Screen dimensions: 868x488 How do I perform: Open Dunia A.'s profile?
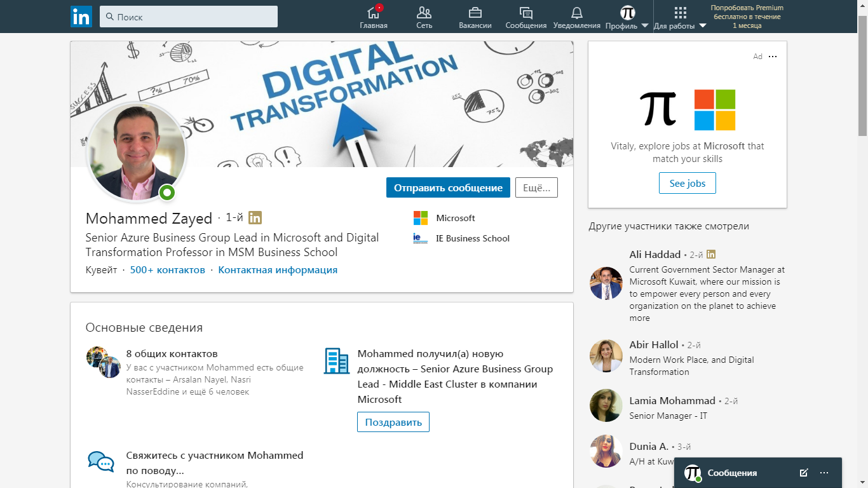pyautogui.click(x=649, y=447)
